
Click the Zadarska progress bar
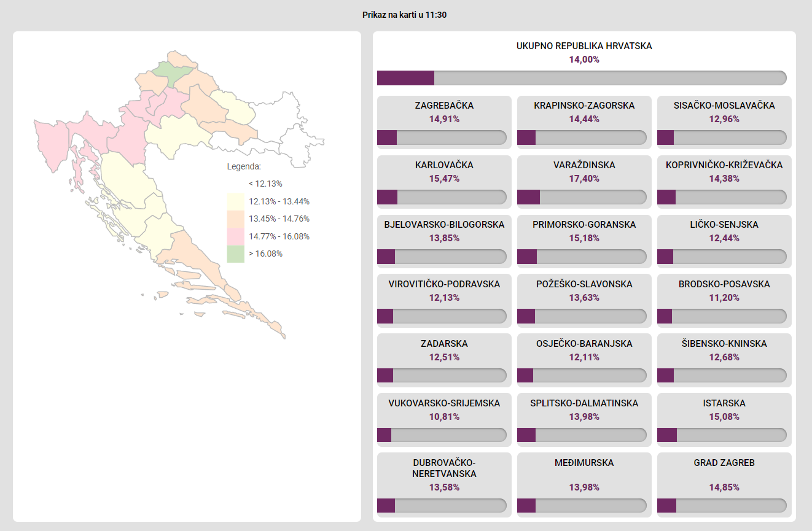[x=442, y=376]
